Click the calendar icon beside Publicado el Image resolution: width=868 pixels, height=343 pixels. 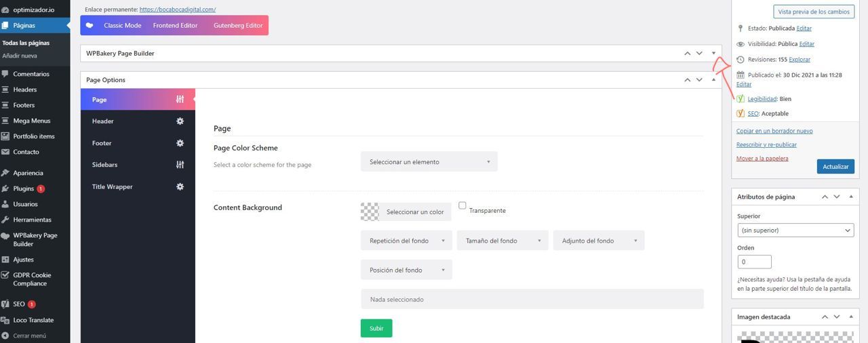741,75
